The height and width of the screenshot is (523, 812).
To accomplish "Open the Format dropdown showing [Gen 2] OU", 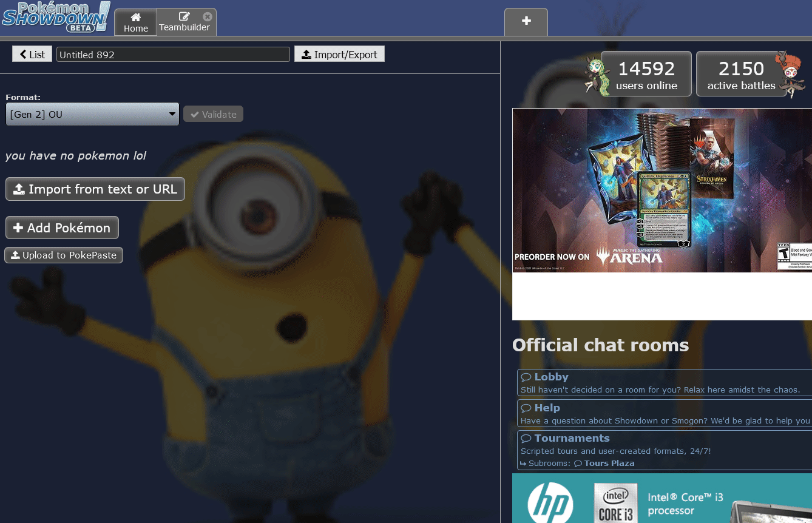I will click(92, 114).
